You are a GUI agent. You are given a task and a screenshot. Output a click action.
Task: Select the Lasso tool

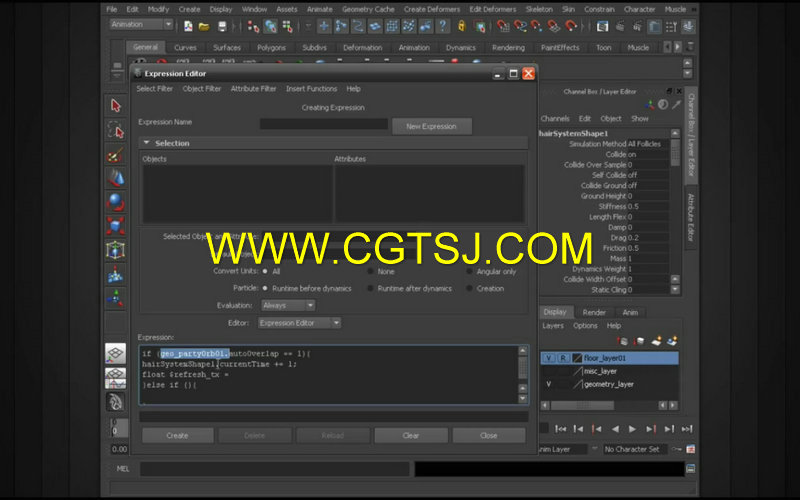116,131
